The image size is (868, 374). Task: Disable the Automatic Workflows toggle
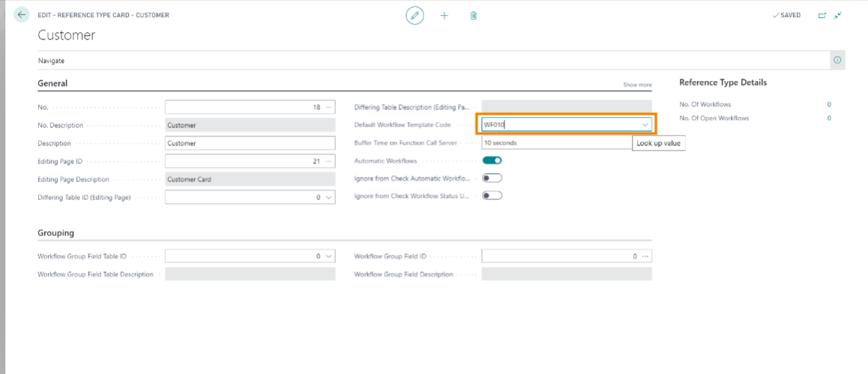tap(492, 160)
